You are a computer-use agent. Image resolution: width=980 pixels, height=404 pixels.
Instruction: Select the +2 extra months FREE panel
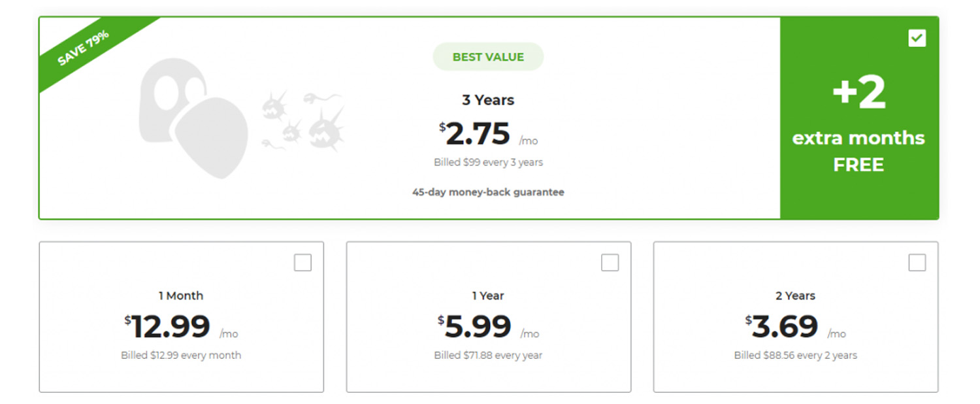pos(859,118)
